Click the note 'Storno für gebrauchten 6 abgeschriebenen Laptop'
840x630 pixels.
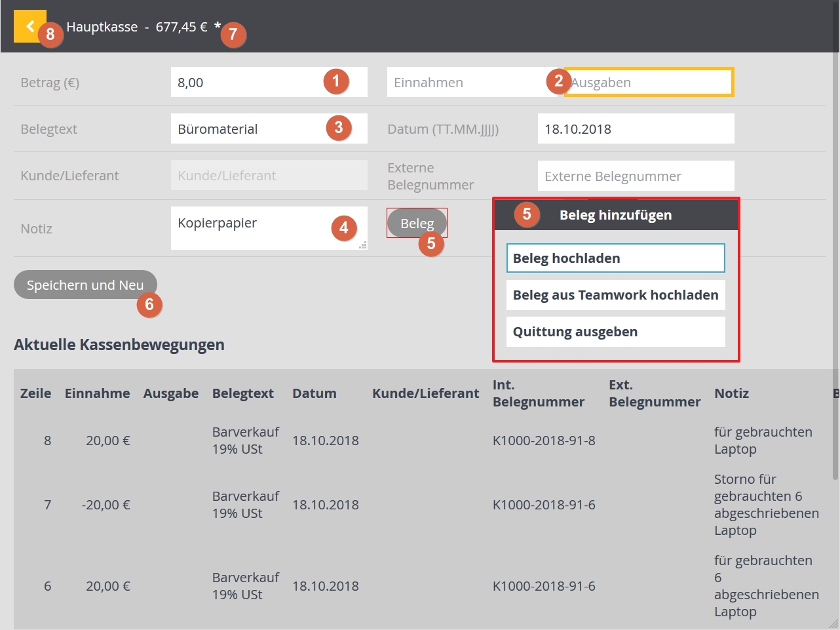coord(767,505)
